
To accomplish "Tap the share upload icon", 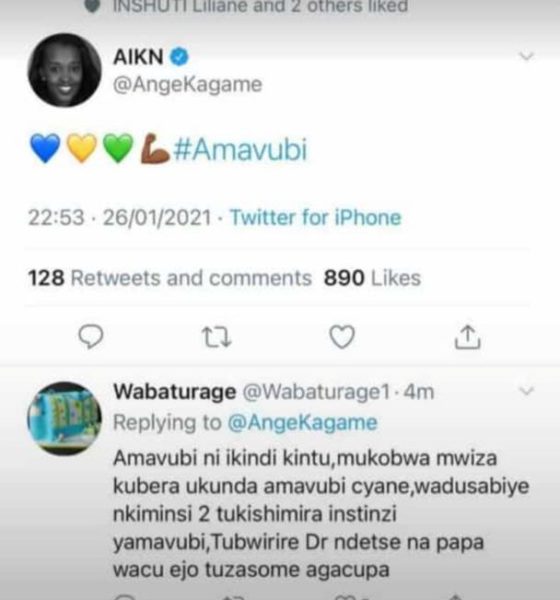I will [x=467, y=337].
